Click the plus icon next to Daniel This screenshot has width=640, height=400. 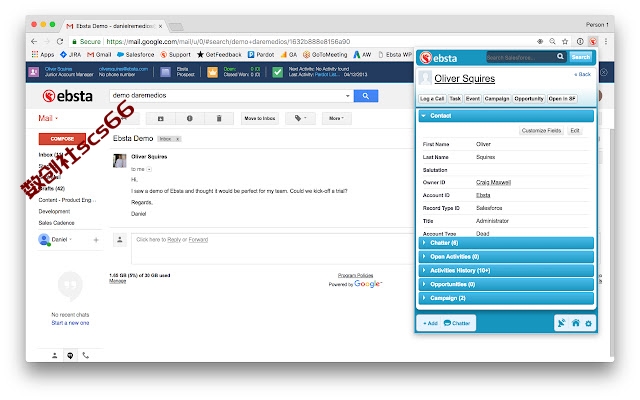click(96, 240)
